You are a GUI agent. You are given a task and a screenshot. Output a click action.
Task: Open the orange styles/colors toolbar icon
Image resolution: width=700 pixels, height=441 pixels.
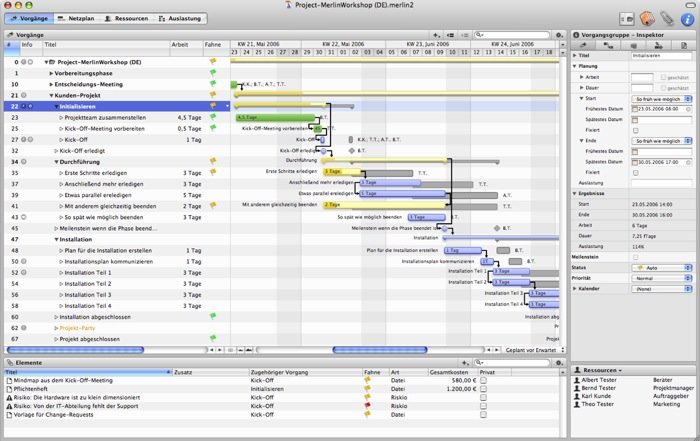tap(647, 19)
